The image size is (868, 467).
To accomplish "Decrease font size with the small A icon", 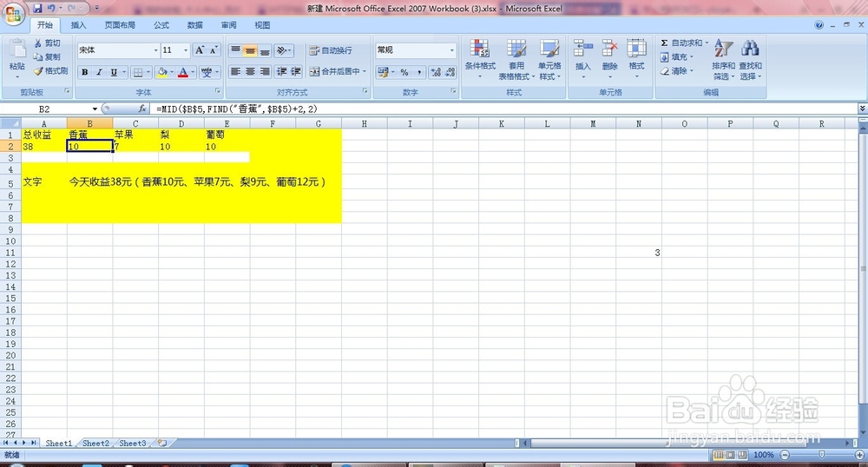I will (x=214, y=50).
